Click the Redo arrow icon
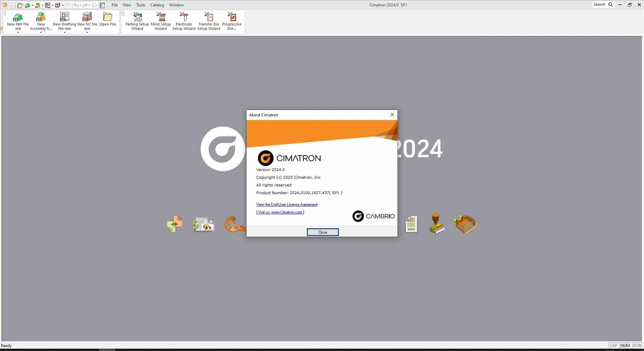The height and width of the screenshot is (351, 644). 85,5
